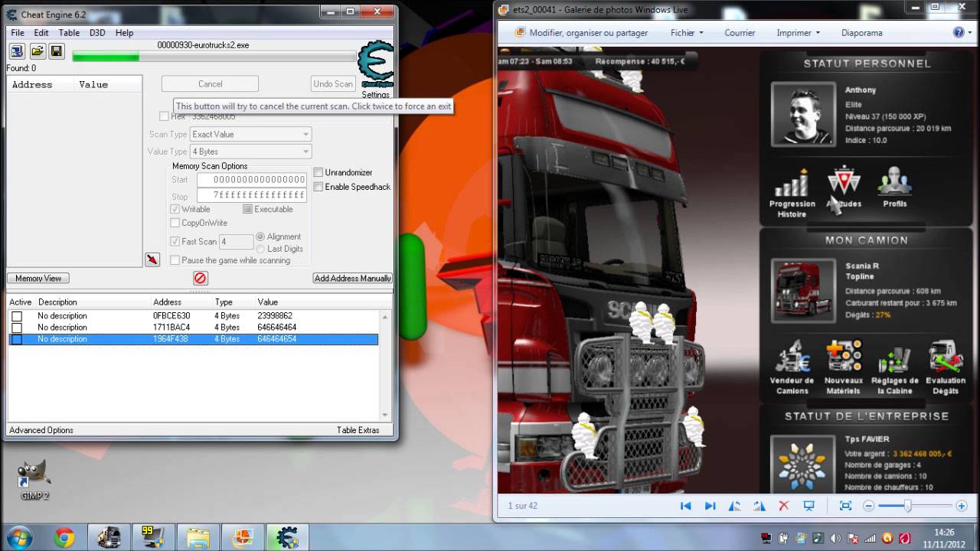
Task: Open the Scan Type dropdown
Action: (250, 135)
